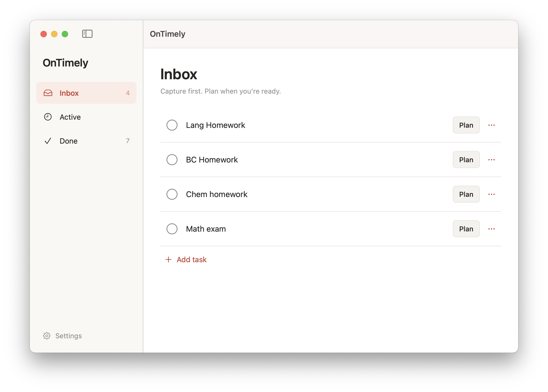Click the large Inbox page heading

(x=179, y=74)
